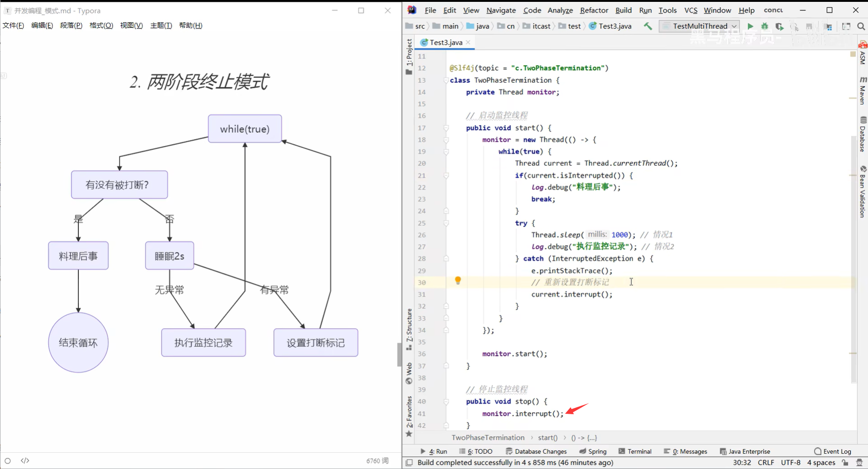The height and width of the screenshot is (469, 868).
Task: Click the 4 spaces indent setting
Action: 821,462
